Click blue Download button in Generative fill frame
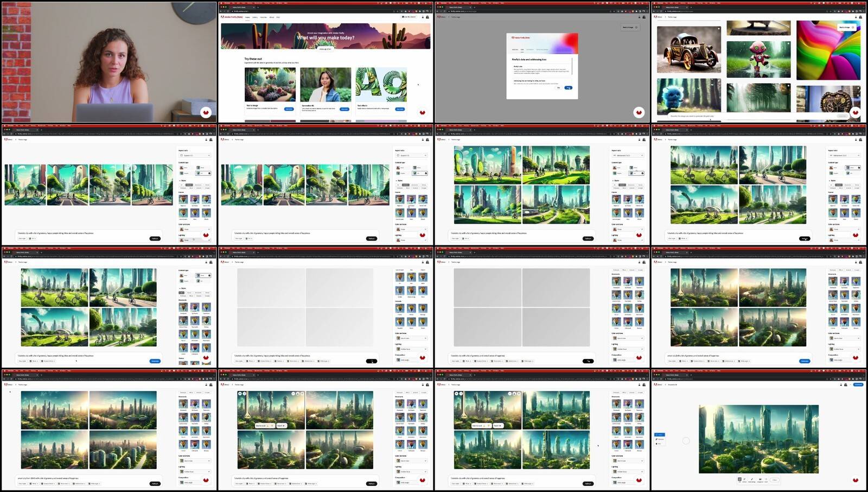The image size is (868, 492). coord(858,384)
